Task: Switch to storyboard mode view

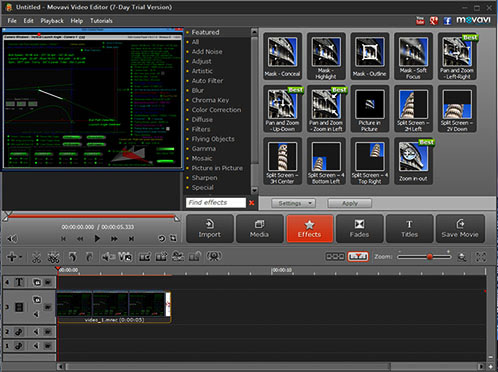Action: 335,257
